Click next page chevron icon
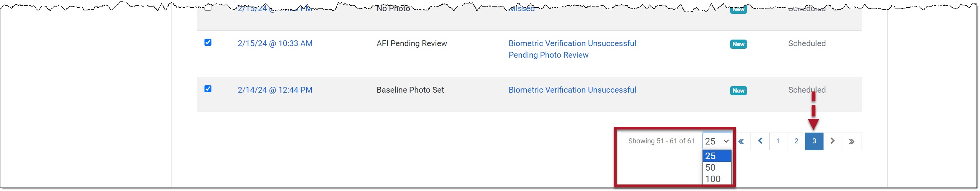980x191 pixels. pyautogui.click(x=832, y=141)
